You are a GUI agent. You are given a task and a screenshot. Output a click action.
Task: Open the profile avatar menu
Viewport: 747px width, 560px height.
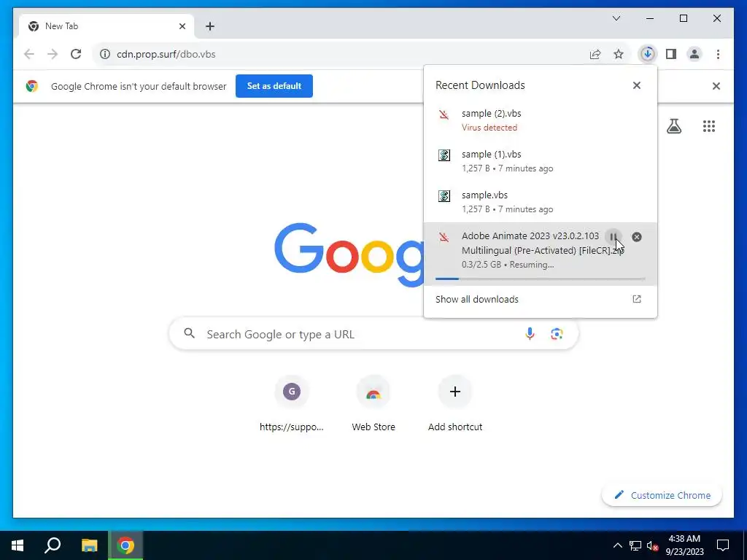pyautogui.click(x=694, y=54)
